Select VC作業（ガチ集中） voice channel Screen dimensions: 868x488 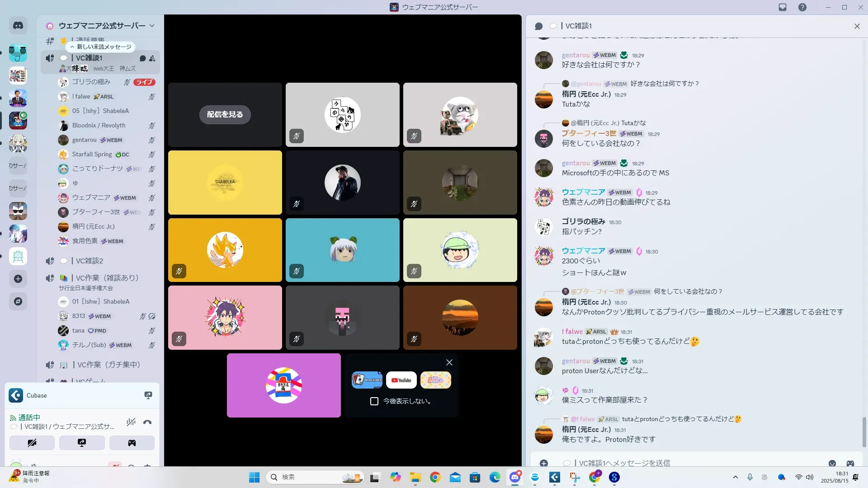108,365
